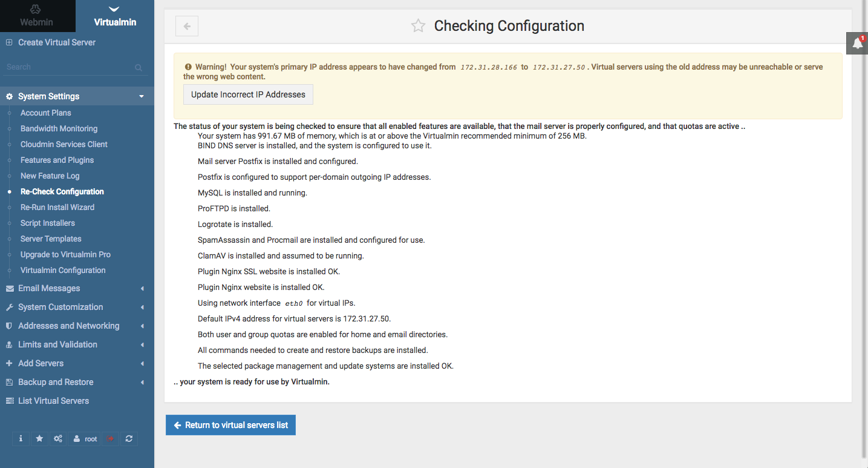Image resolution: width=868 pixels, height=468 pixels.
Task: Open New Feature Log
Action: (x=50, y=176)
